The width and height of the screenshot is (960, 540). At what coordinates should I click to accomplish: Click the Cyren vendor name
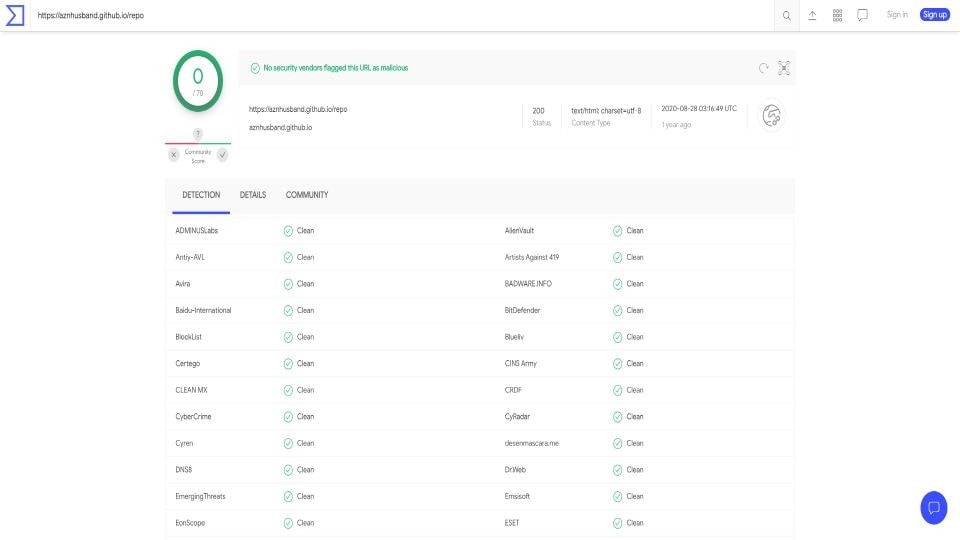[184, 443]
